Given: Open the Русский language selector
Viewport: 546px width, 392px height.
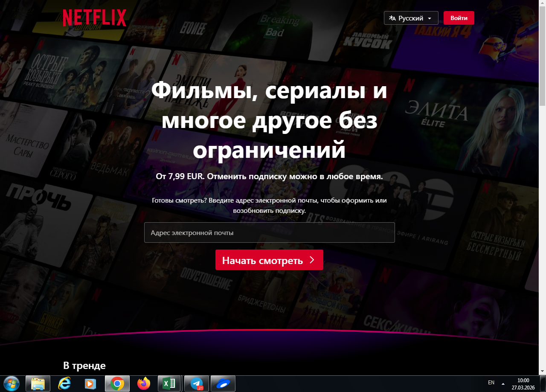Looking at the screenshot, I should coord(411,18).
